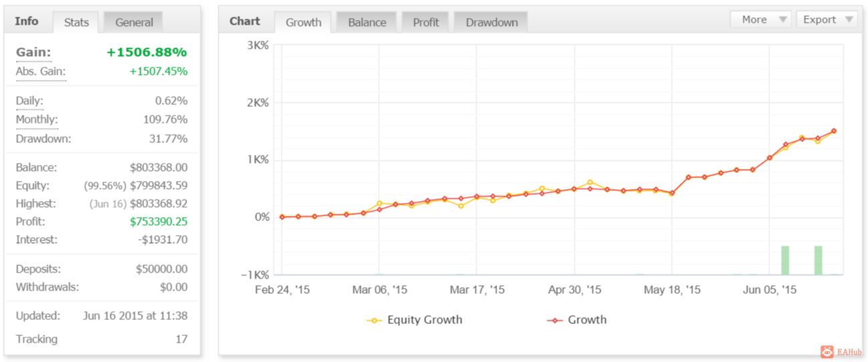This screenshot has width=868, height=362.
Task: Click the last Growth data point
Action: click(834, 131)
